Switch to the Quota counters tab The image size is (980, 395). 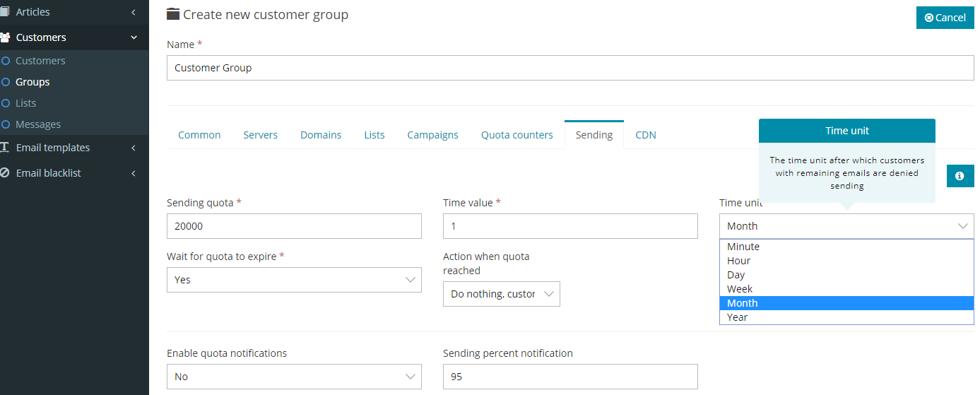coord(517,135)
